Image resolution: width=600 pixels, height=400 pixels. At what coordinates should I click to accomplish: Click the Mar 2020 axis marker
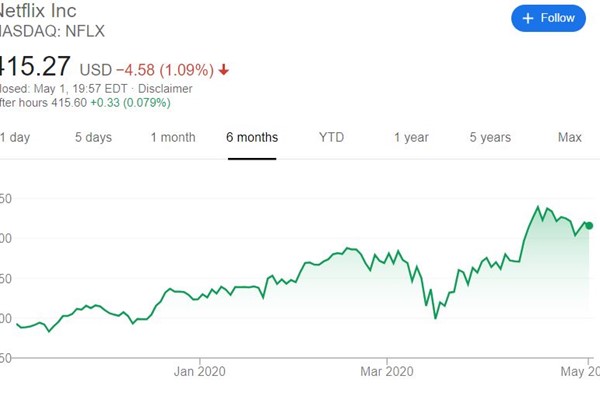coord(387,371)
